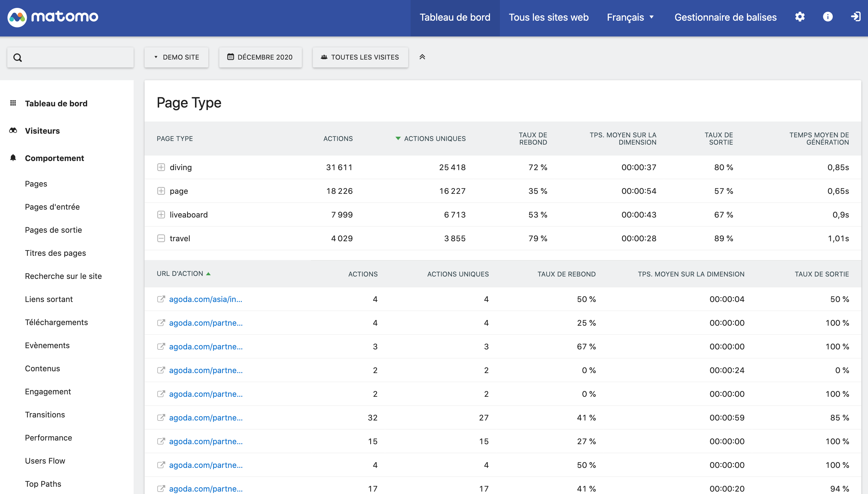
Task: Open Tableau de bord in the sidebar
Action: click(x=56, y=104)
